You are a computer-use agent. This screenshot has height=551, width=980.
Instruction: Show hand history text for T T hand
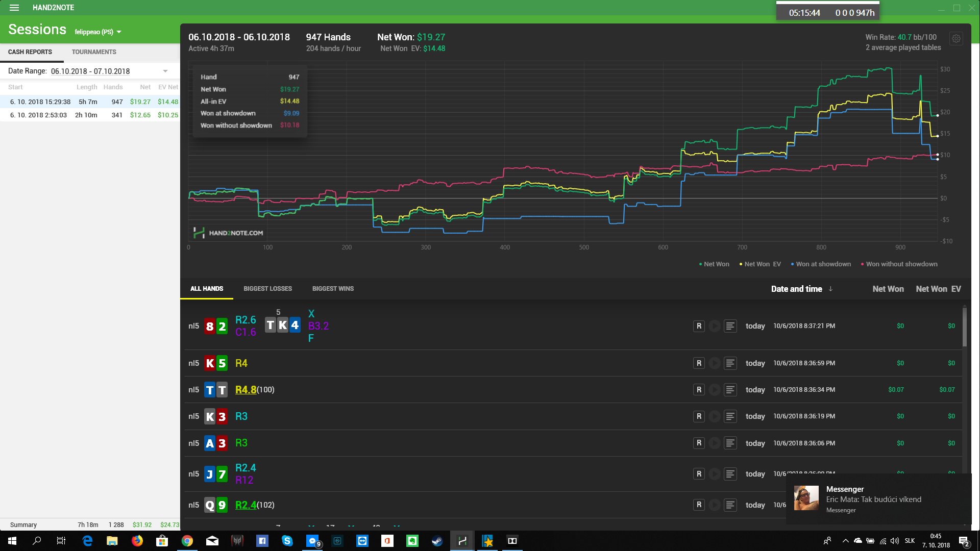pyautogui.click(x=730, y=390)
